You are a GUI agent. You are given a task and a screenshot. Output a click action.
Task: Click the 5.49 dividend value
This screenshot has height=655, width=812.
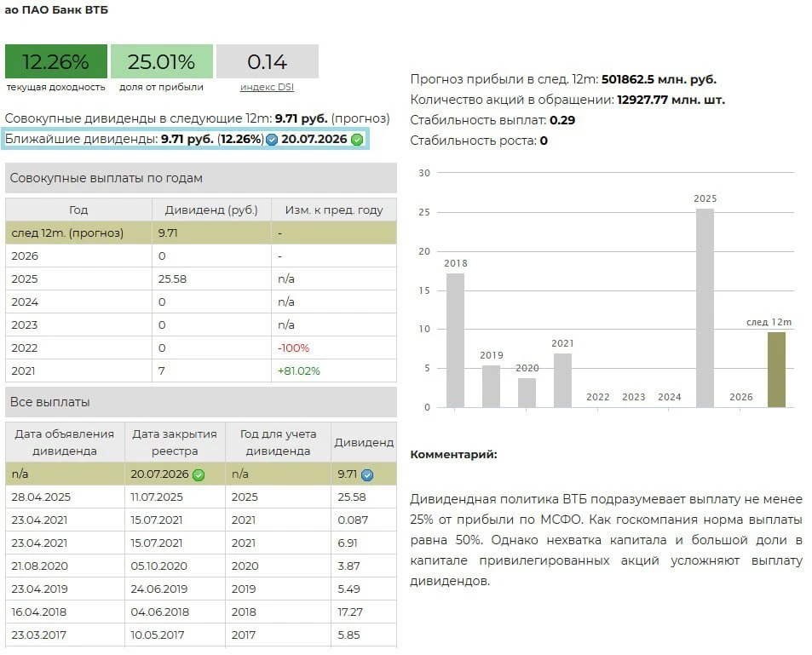pos(348,589)
